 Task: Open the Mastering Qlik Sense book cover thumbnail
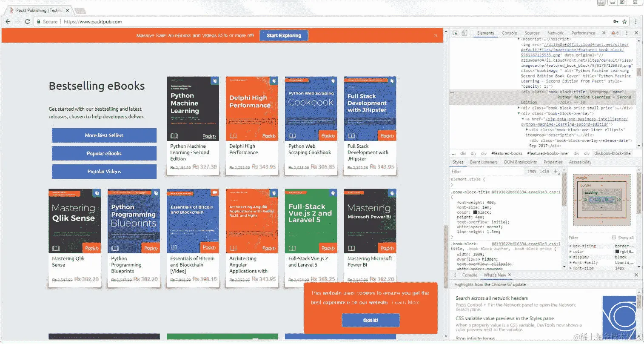(x=74, y=221)
